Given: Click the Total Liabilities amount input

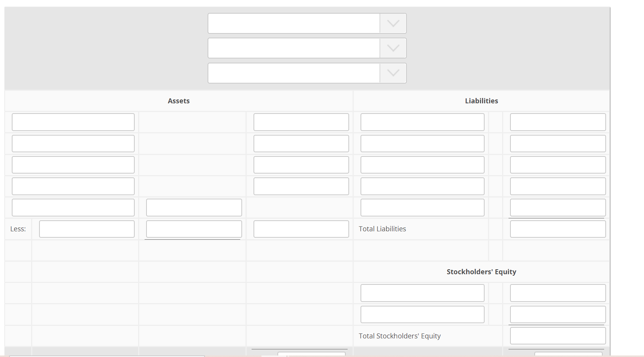Looking at the screenshot, I should [x=558, y=229].
